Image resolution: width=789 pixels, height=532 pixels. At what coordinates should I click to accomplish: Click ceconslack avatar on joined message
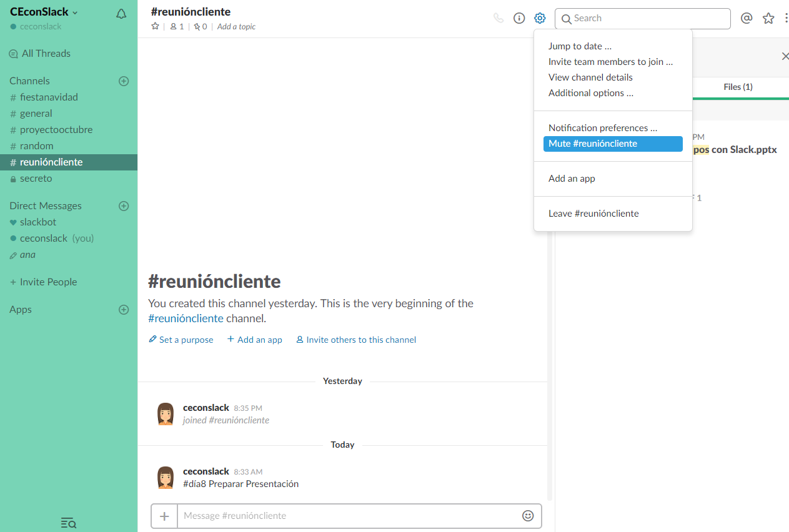166,414
